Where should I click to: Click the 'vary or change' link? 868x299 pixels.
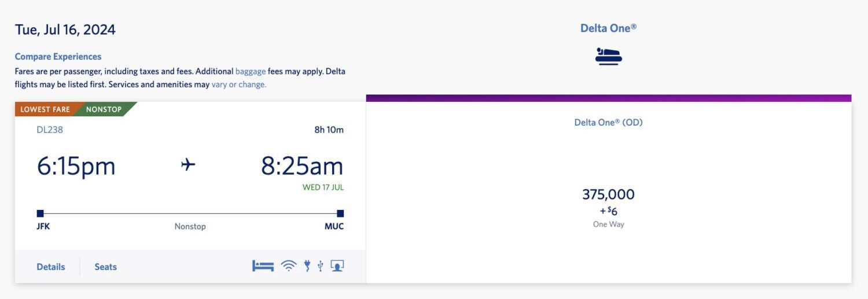coord(238,84)
